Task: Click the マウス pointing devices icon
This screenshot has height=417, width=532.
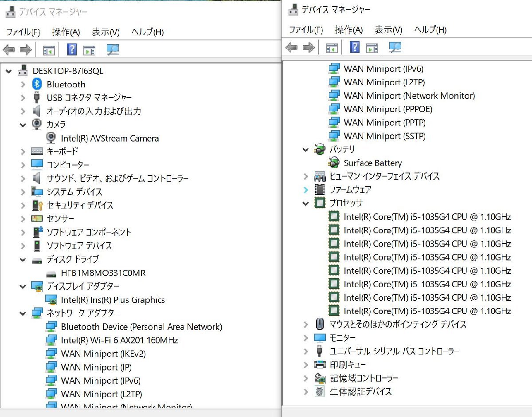Action: click(320, 324)
